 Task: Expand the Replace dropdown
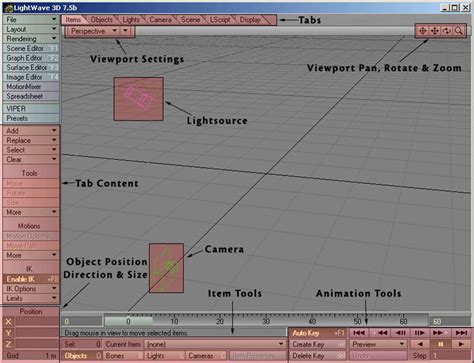31,140
